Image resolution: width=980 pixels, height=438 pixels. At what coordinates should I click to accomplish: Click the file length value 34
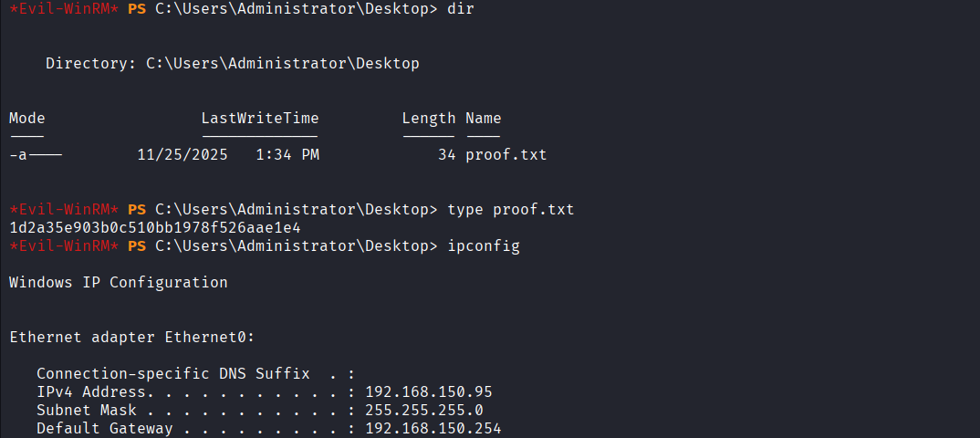click(x=446, y=154)
